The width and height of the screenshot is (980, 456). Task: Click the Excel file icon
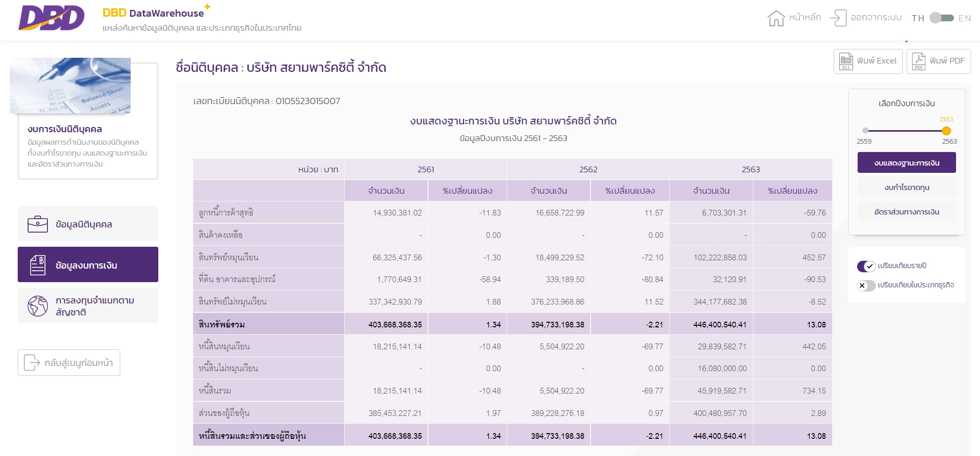846,61
